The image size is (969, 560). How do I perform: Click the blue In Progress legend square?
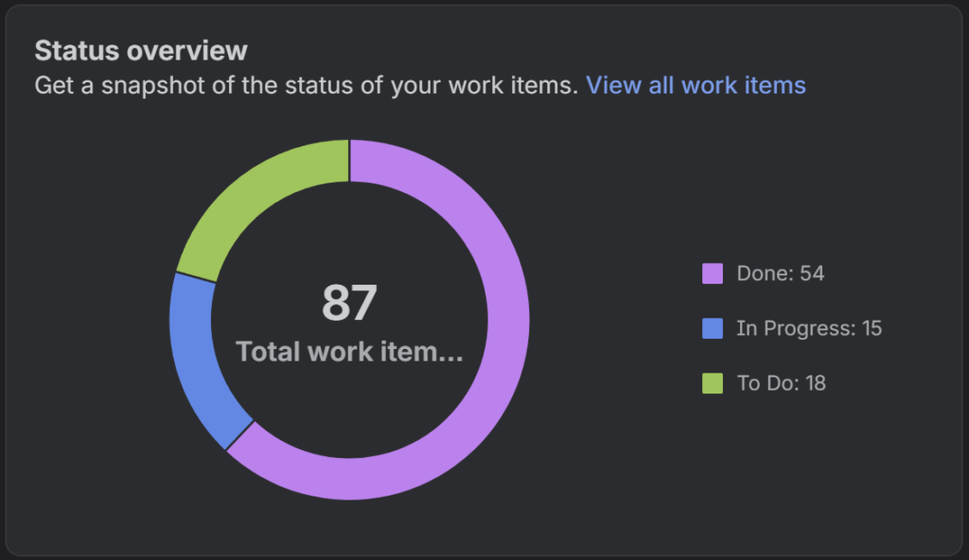click(713, 328)
